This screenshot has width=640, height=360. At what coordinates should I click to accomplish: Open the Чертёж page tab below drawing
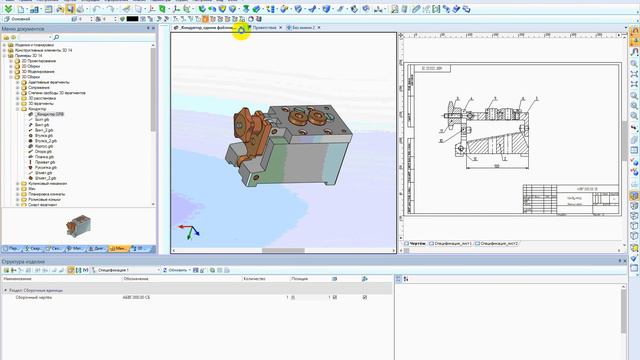[417, 244]
